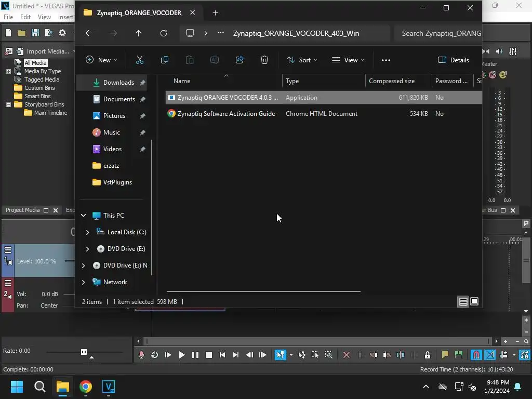The image size is (532, 399).
Task: Click the red Delete X in VEGAS toolbar
Action: point(347,355)
